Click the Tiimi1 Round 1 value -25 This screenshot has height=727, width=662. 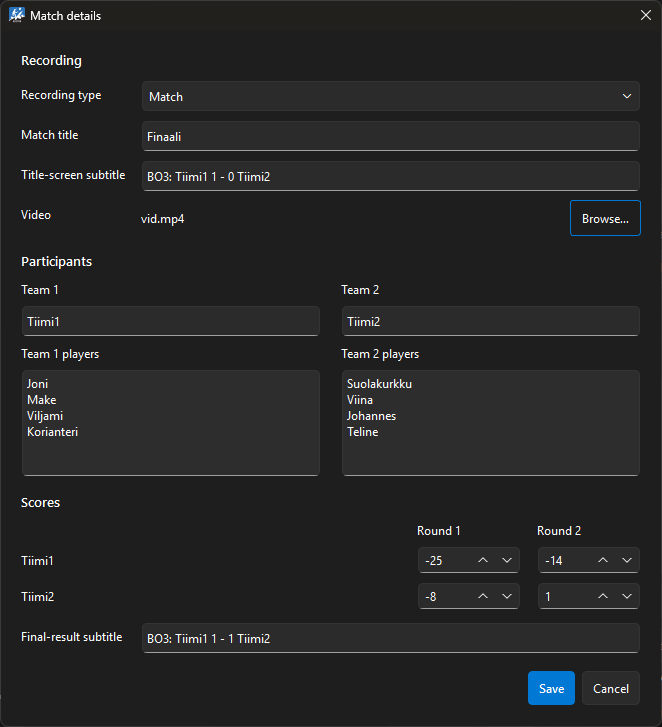(433, 561)
